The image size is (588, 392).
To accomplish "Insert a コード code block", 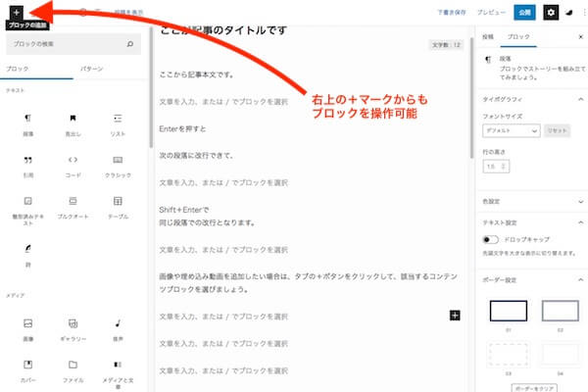I will coord(73,167).
